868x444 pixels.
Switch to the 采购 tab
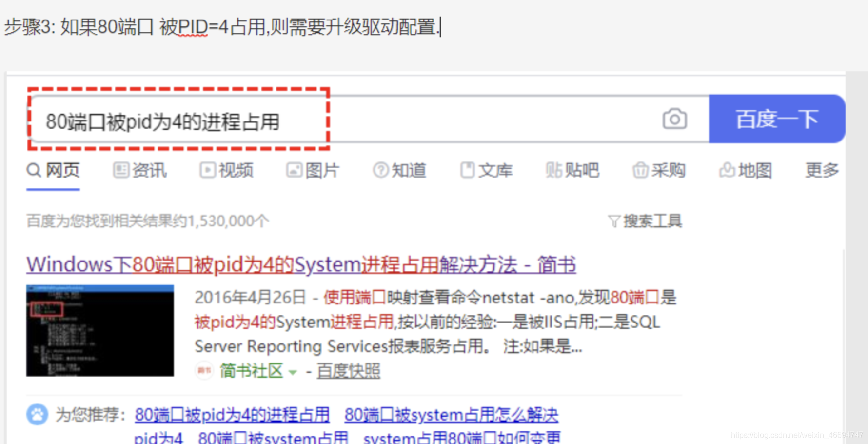pos(659,170)
